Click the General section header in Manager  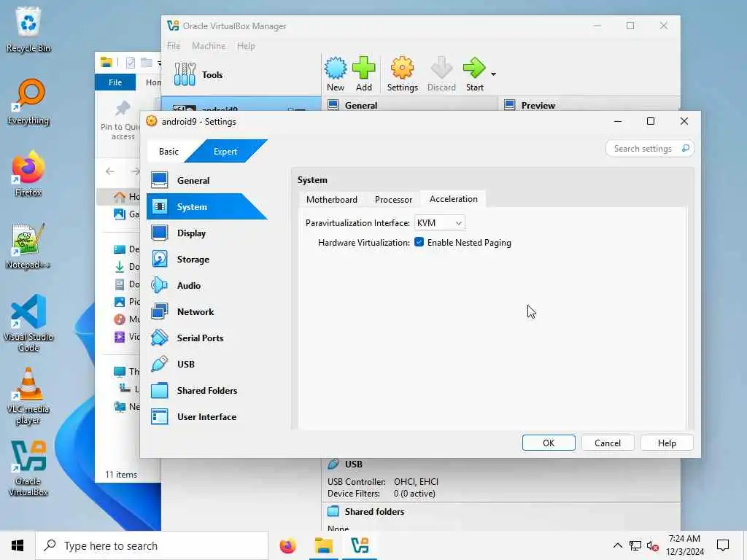[x=360, y=105]
